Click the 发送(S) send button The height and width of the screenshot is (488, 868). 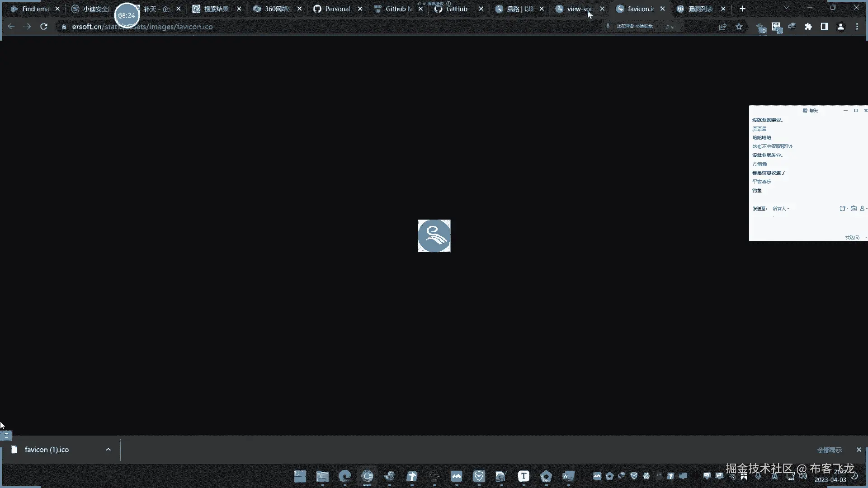point(852,237)
